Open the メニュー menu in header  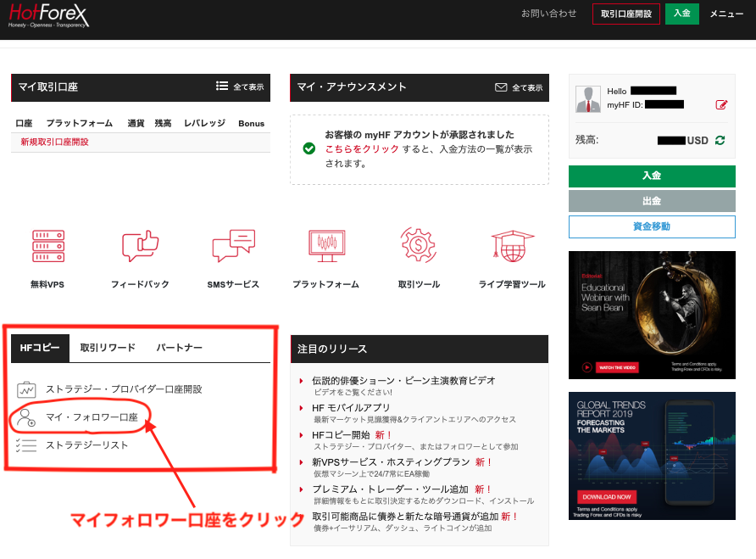726,14
